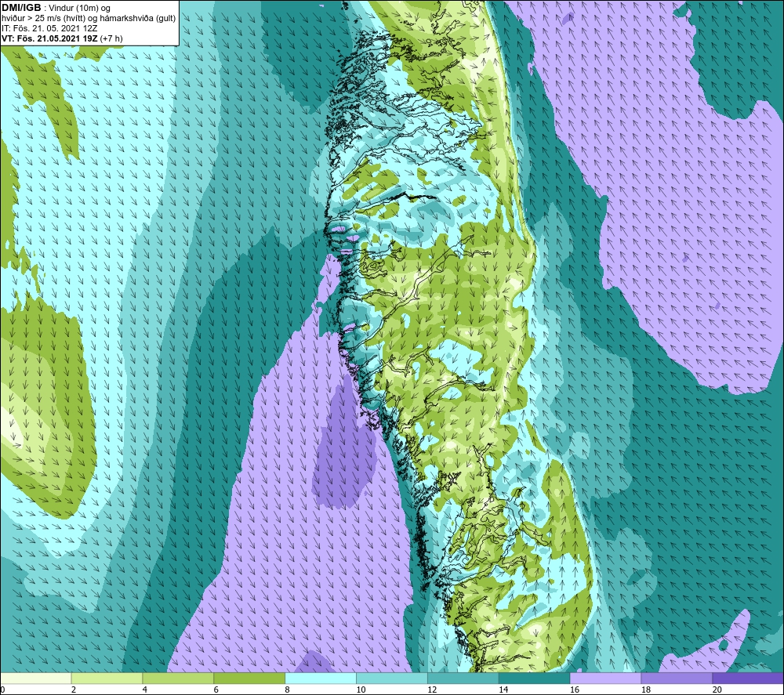Viewport: 784px width, 695px height.
Task: Click the 'Vindur (10m) og' header text
Action: (81, 9)
